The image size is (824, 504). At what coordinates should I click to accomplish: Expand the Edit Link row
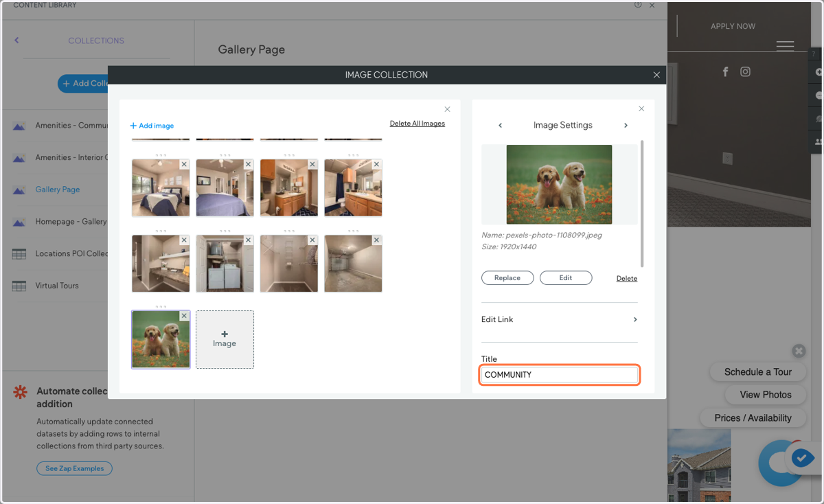click(560, 319)
